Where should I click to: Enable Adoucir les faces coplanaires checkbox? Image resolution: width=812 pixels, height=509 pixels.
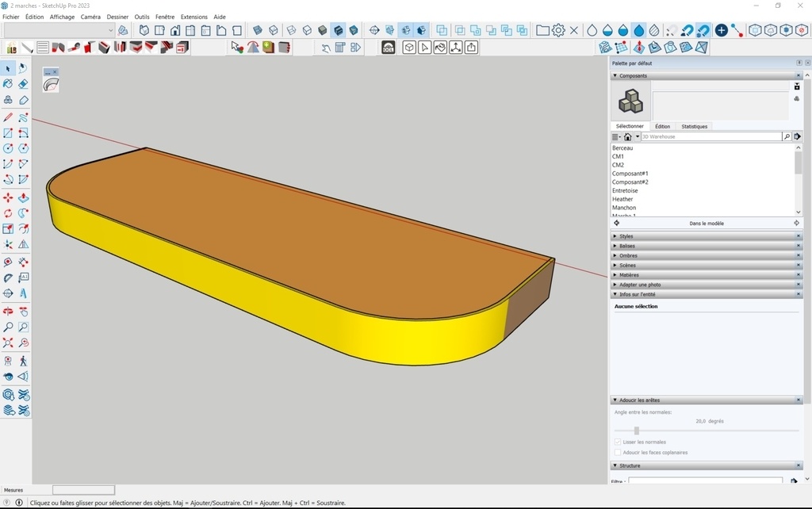coord(618,453)
